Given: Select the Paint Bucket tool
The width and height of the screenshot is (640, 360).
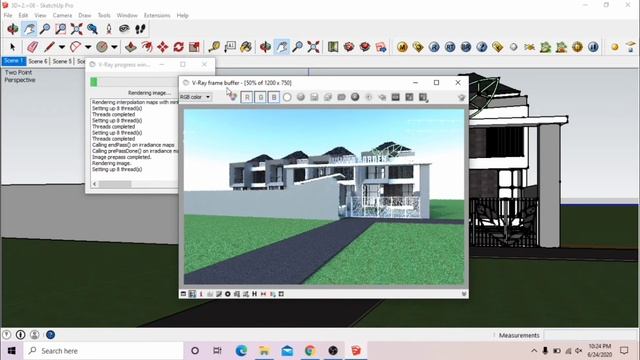Looking at the screenshot, I should click(246, 47).
